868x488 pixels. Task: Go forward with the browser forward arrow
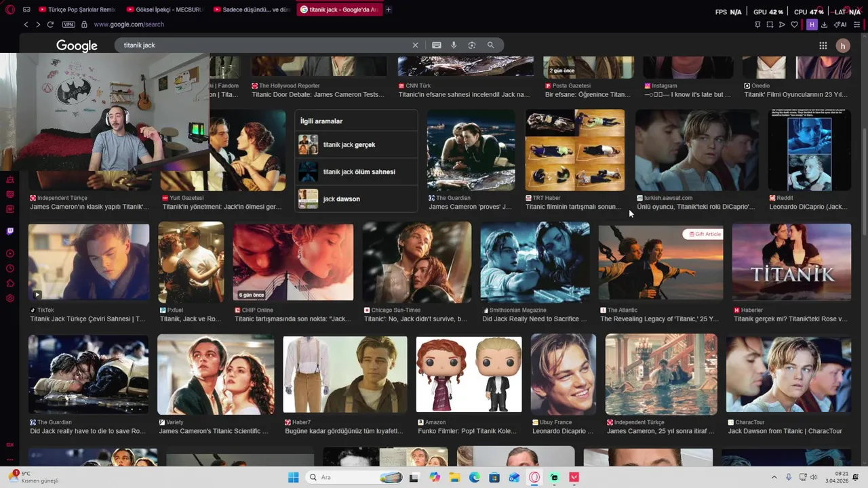[38, 24]
